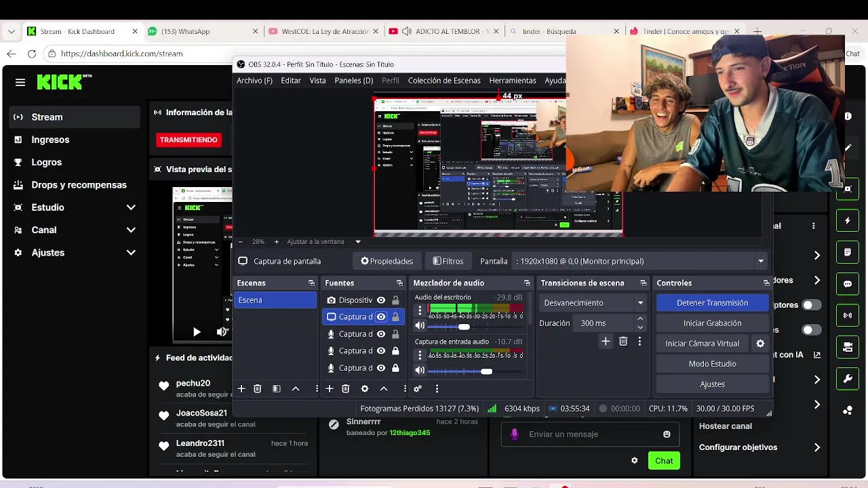Zoom in the OBS preview with plus
This screenshot has height=488, width=868.
pyautogui.click(x=276, y=241)
